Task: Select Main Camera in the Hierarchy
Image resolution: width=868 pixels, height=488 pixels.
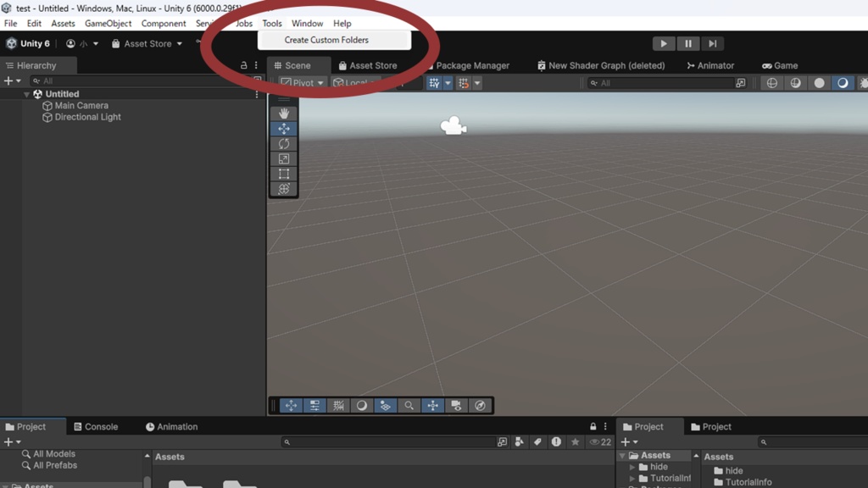Action: [81, 105]
